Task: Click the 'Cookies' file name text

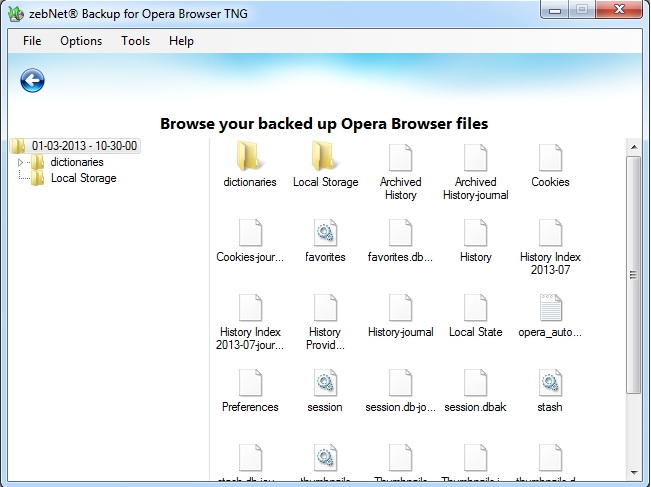Action: [x=550, y=182]
